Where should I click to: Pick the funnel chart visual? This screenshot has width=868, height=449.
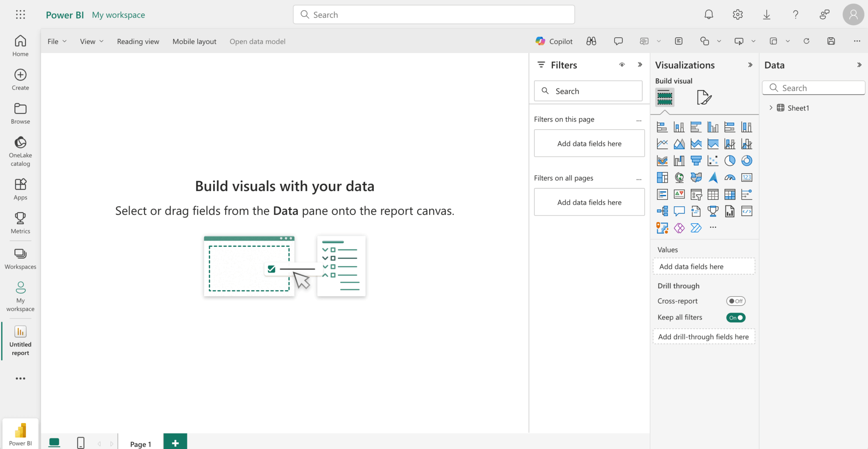pos(696,161)
